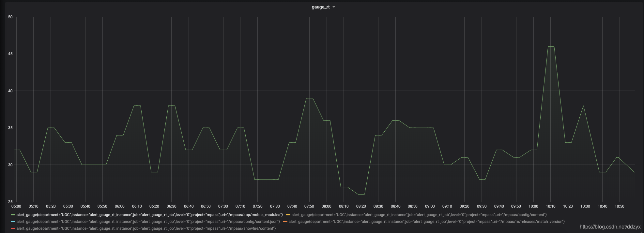Click the highest peak in the graph at 10:10
This screenshot has width=644, height=233.
click(x=551, y=47)
